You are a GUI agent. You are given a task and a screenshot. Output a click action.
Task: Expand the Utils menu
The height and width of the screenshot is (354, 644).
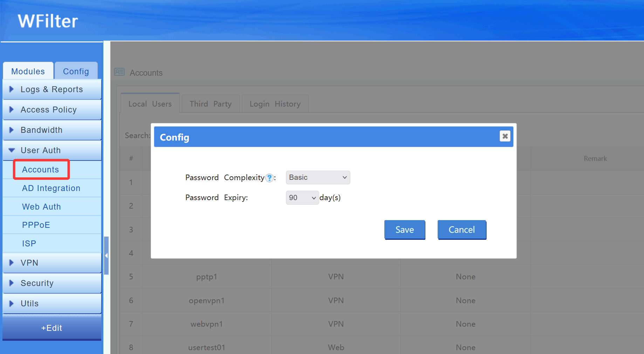[52, 304]
